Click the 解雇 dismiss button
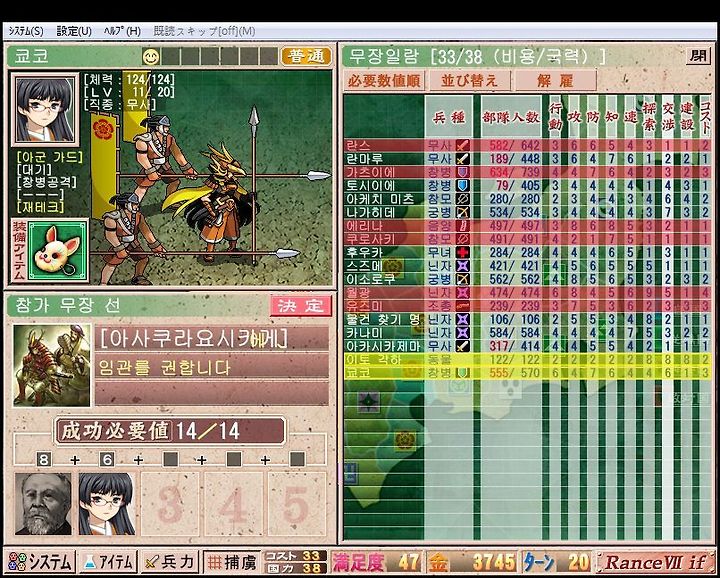720x578 pixels. pos(555,81)
